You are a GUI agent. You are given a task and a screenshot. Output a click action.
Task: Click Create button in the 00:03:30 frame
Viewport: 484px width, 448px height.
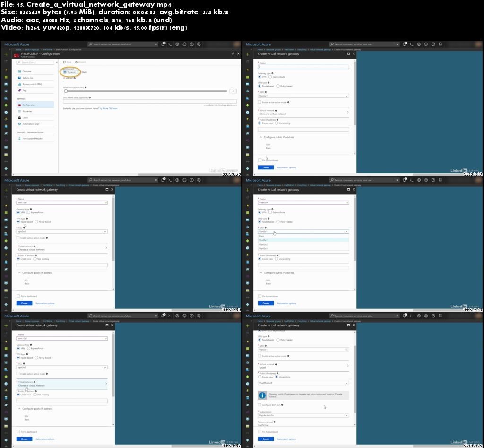tap(266, 439)
